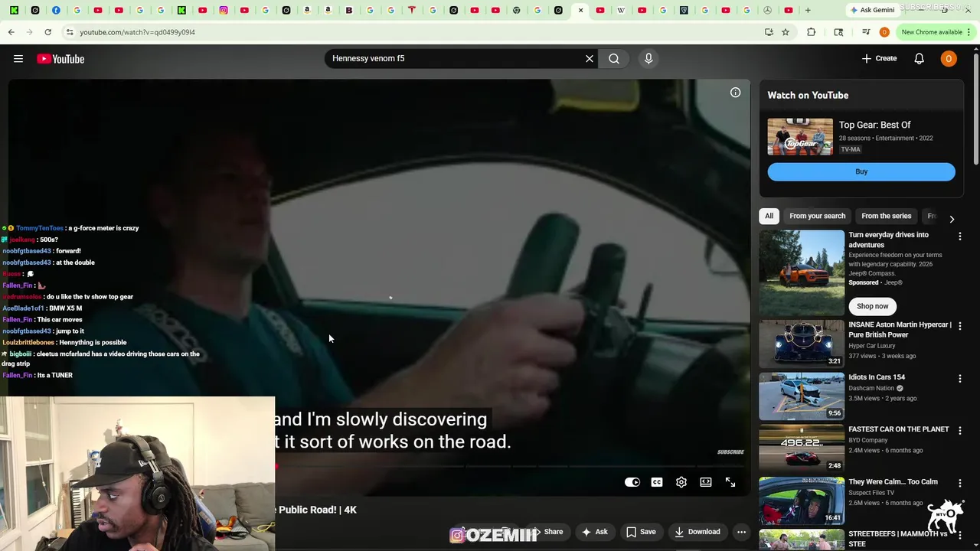
Task: Open more actions ellipsis below video
Action: (741, 532)
